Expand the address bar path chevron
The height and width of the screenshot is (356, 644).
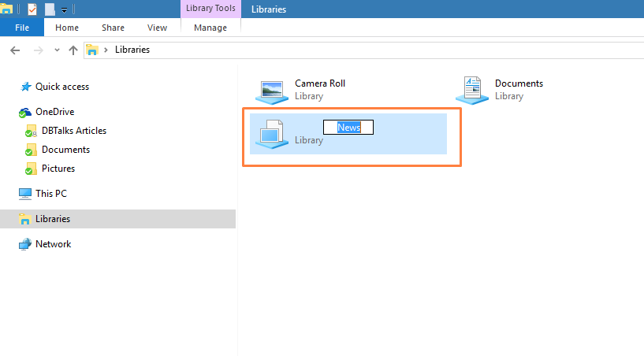pos(106,50)
